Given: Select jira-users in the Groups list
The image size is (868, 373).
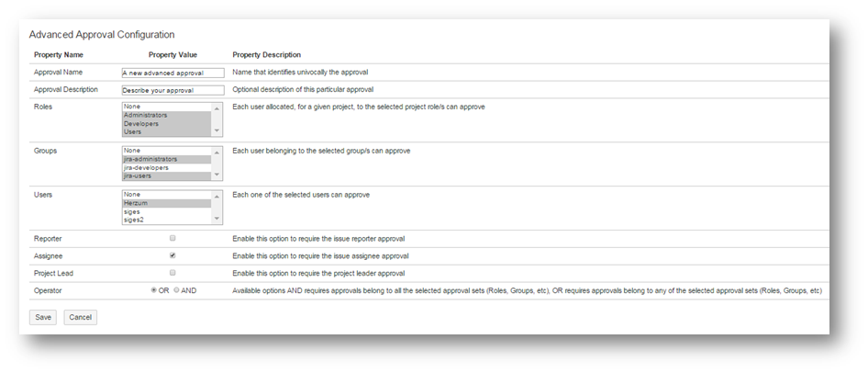Looking at the screenshot, I should pos(165,175).
